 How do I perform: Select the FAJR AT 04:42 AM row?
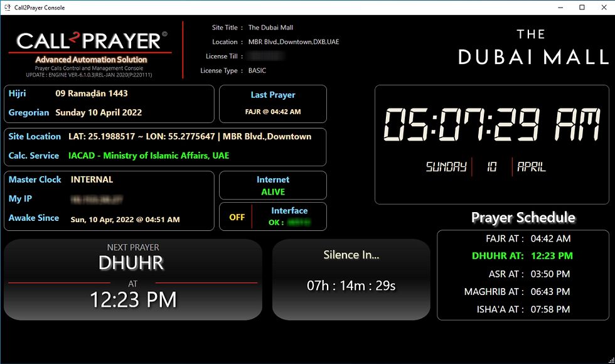(528, 238)
